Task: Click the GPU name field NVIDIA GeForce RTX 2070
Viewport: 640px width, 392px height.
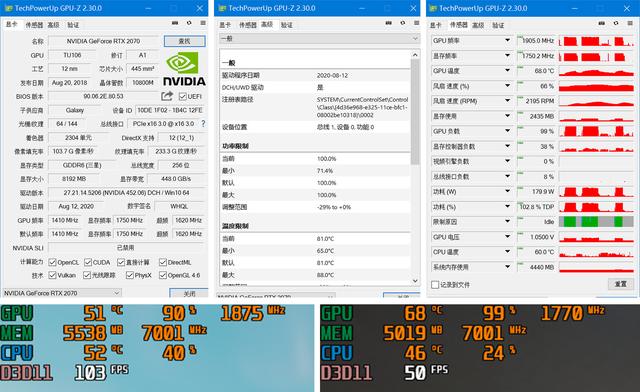Action: pos(104,41)
